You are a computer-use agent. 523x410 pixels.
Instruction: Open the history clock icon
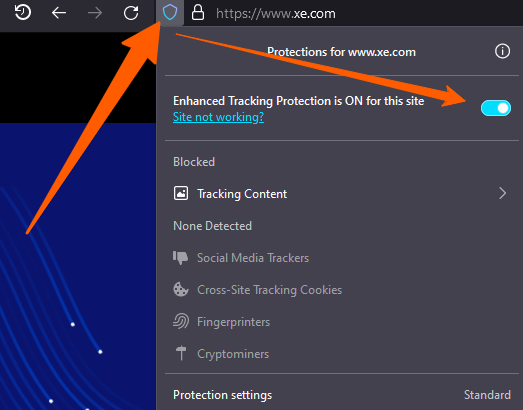23,12
